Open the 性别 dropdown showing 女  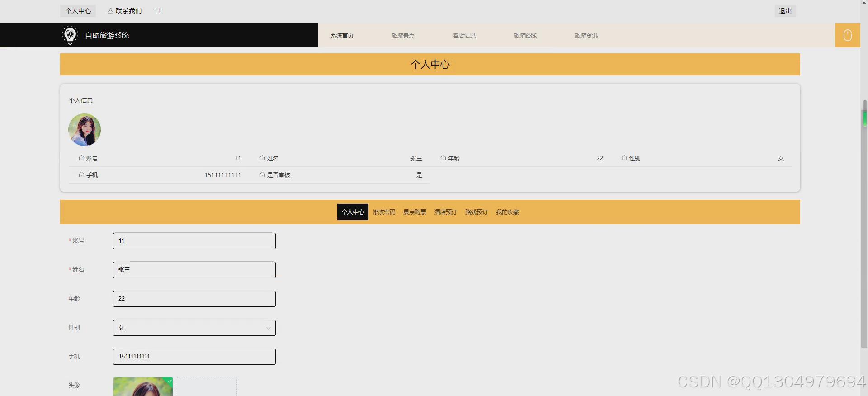194,328
